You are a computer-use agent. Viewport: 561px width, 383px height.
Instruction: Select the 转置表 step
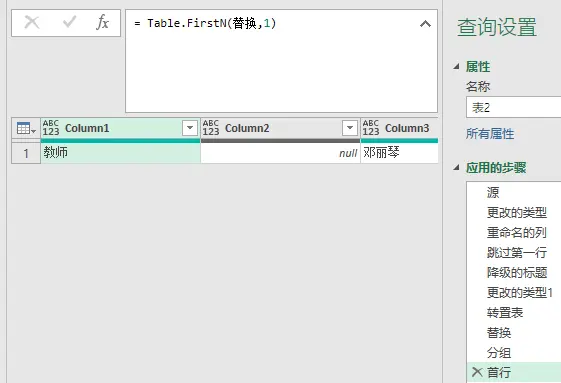[x=514, y=313]
